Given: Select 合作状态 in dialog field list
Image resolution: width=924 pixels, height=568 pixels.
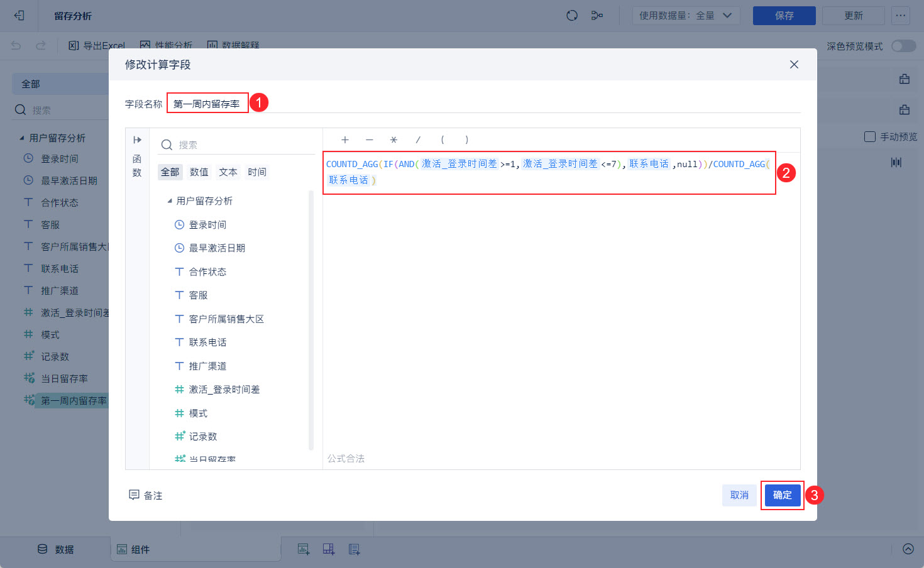Looking at the screenshot, I should 207,272.
